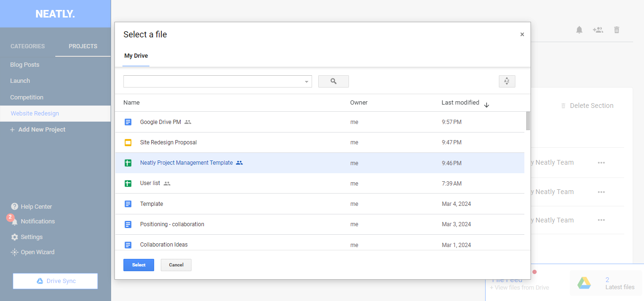Open the Website Redesign project

tap(55, 114)
